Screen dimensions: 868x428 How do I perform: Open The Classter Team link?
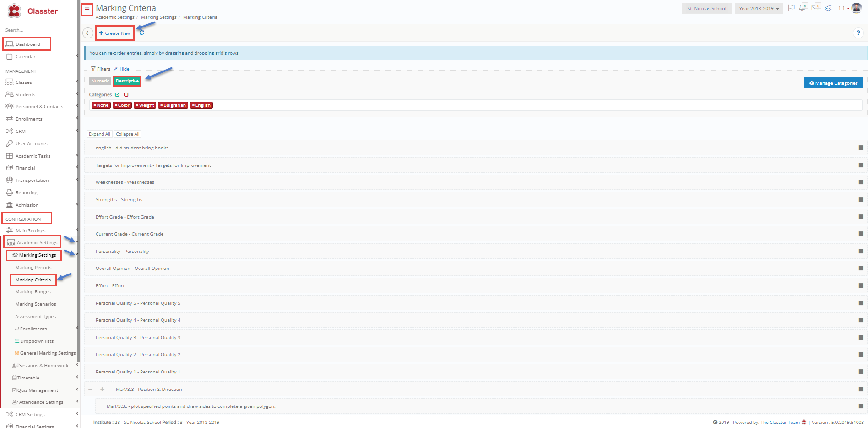[x=780, y=423]
